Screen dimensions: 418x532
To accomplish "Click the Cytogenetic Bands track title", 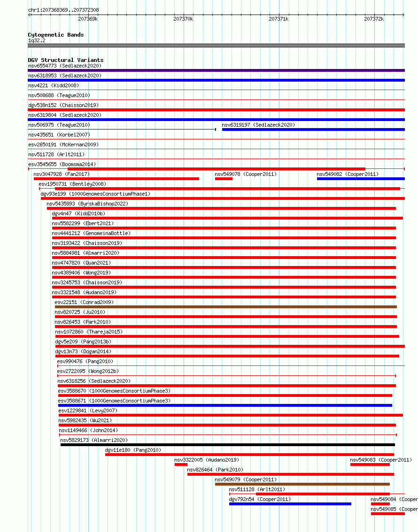I will 56,35.
